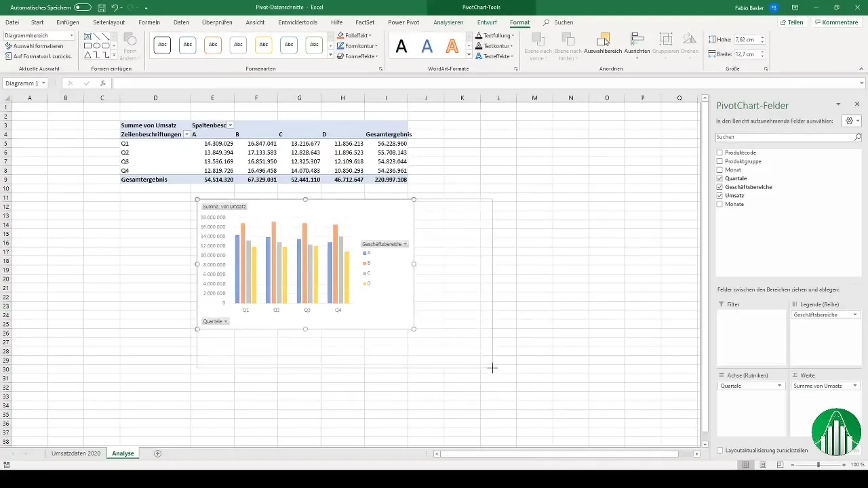868x488 pixels.
Task: Switch to the Analysieren tab
Action: [448, 22]
